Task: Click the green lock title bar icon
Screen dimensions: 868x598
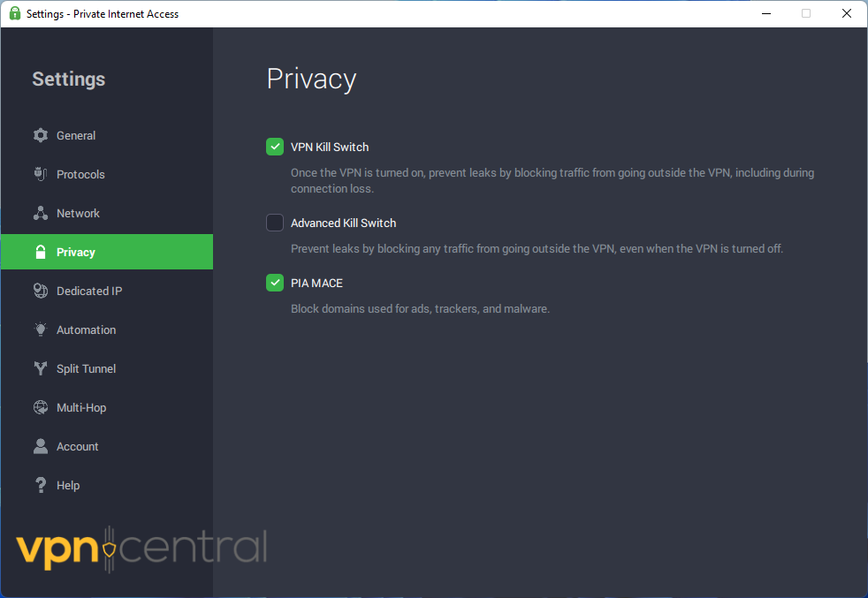Action: point(15,13)
